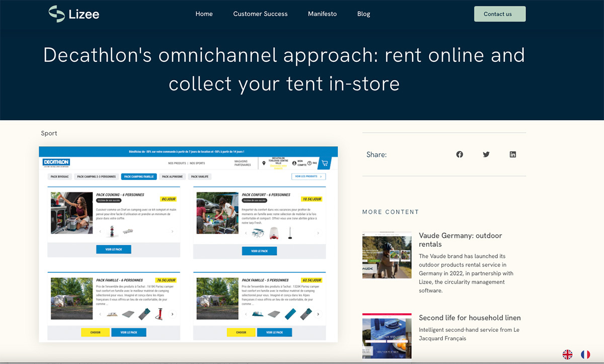Click Voir les produits button

tap(309, 176)
